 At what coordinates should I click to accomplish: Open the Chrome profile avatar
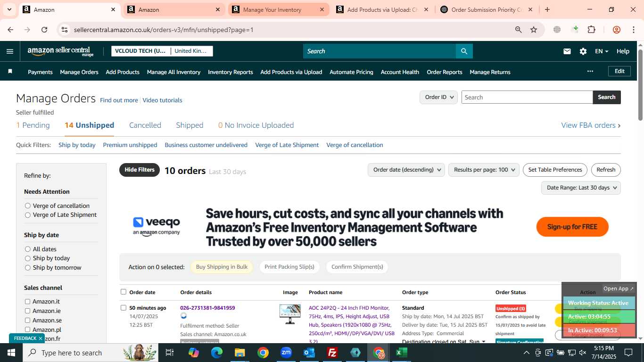(x=616, y=30)
